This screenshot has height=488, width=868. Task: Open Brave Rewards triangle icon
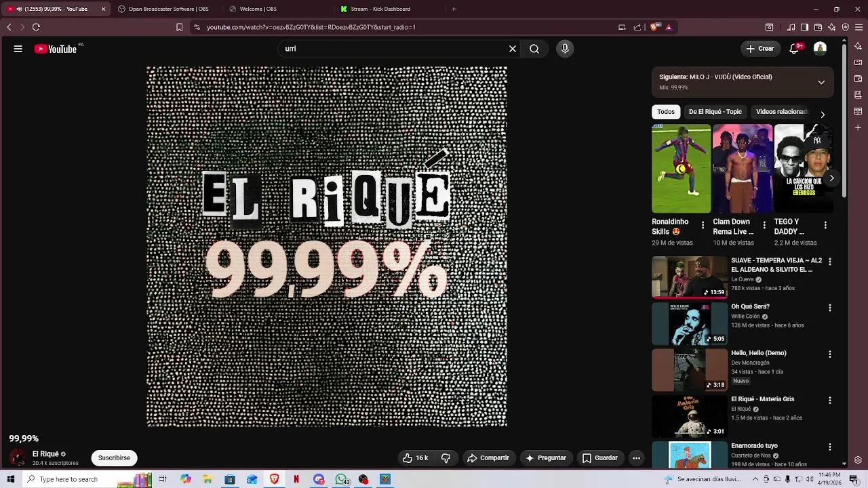coord(669,27)
